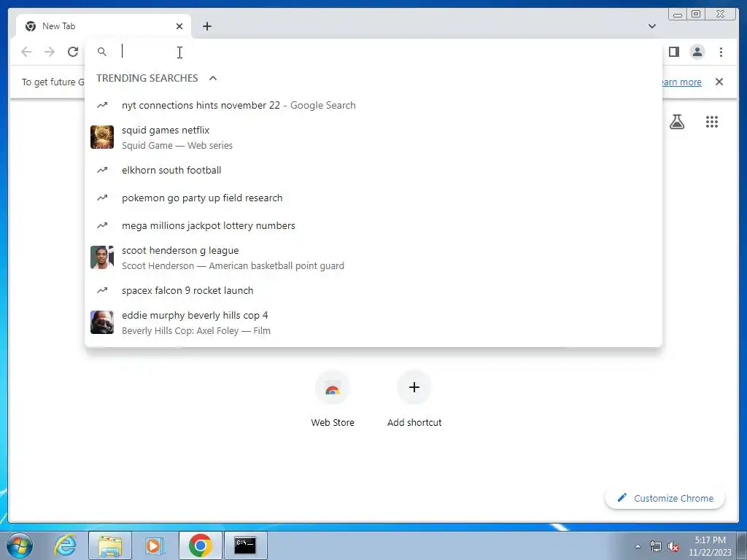Click the trending arrow beside pokemon go
This screenshot has height=560, width=747.
click(102, 198)
